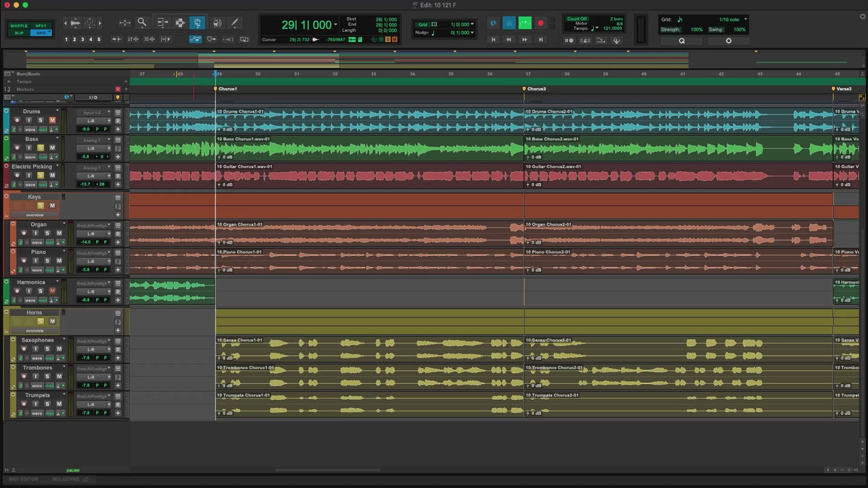This screenshot has width=868, height=488.
Task: Select the Grabber hand tool
Action: coord(197,22)
